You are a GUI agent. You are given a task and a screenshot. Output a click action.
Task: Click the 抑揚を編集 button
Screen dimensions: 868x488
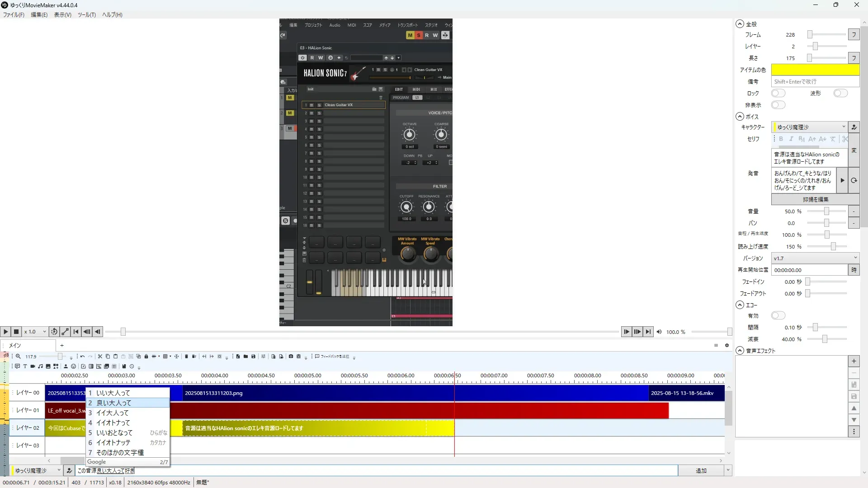815,200
